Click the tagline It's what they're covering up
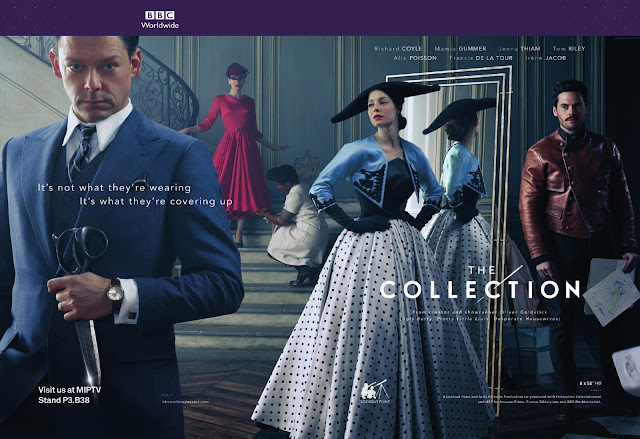 pos(156,202)
